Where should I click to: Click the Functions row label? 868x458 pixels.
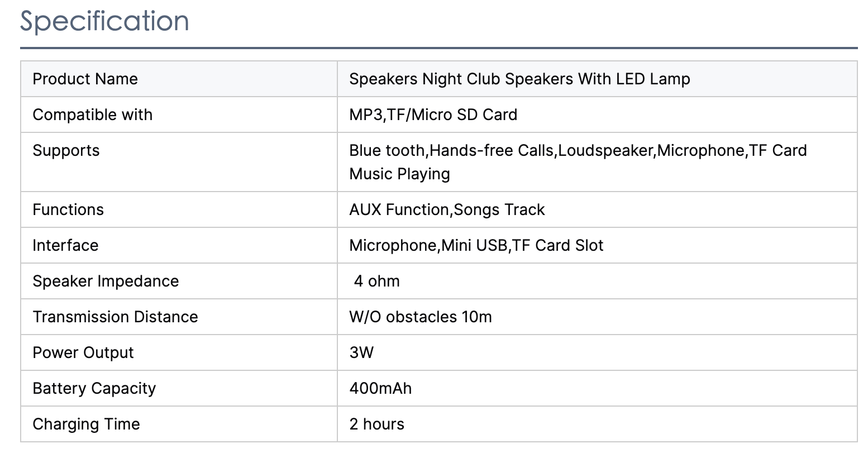68,209
